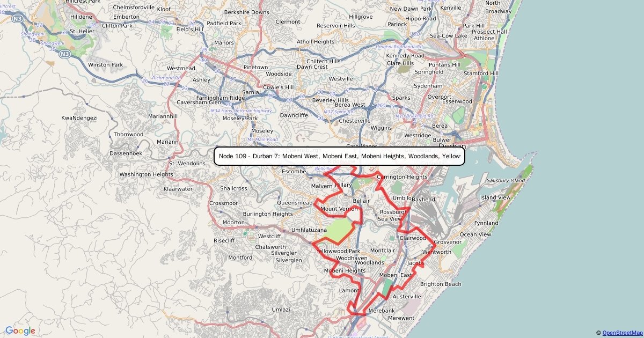644x338 pixels.
Task: Click the Austerville label
Action: 407,297
